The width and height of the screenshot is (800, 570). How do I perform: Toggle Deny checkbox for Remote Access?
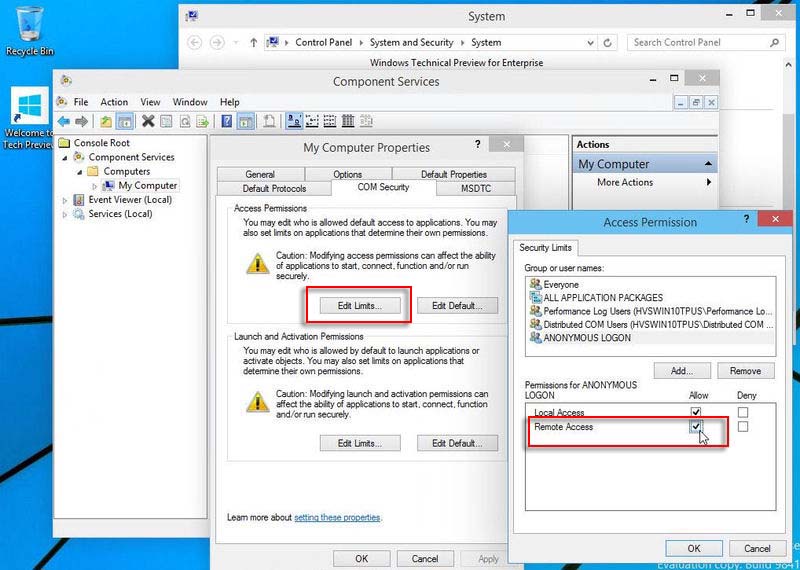click(x=743, y=426)
